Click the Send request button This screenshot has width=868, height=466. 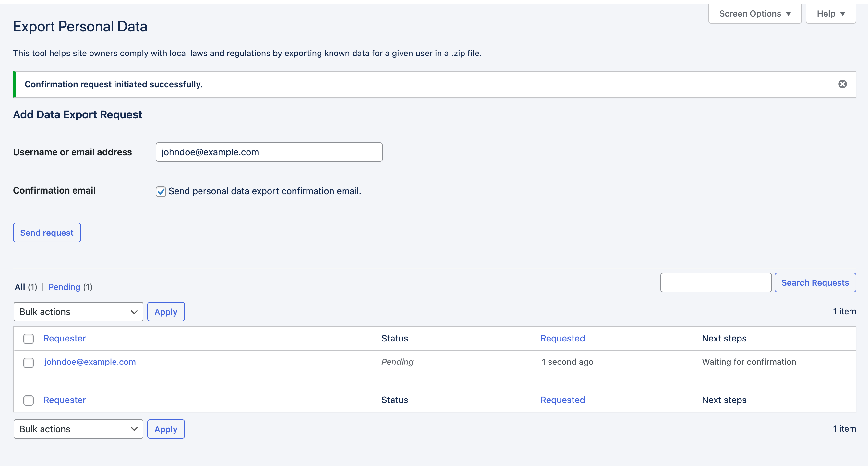click(46, 233)
